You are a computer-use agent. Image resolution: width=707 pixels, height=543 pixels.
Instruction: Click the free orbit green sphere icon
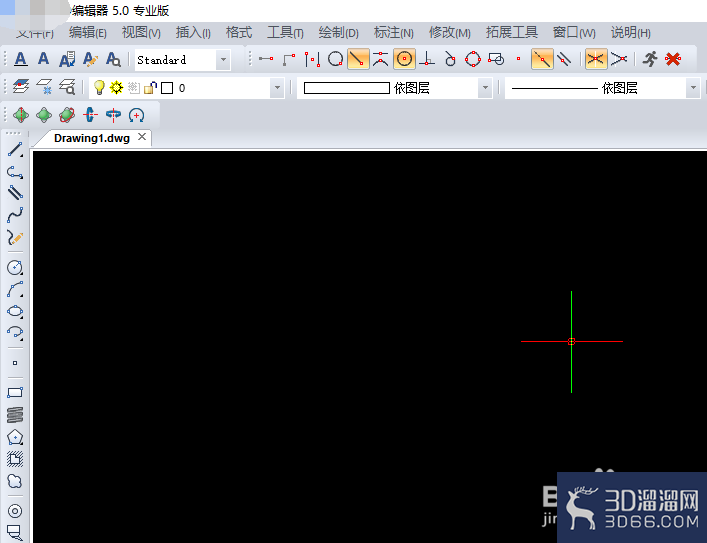click(44, 115)
